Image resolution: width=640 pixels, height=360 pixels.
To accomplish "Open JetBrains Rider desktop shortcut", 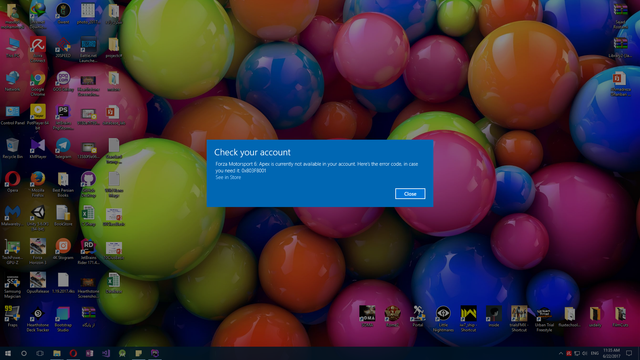I will tap(88, 252).
